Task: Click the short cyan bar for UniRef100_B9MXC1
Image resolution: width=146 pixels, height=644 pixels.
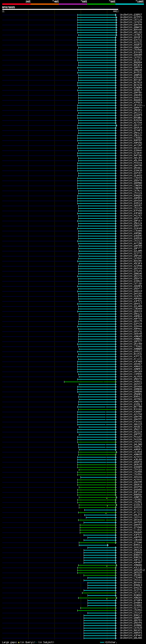Action: 94,545
